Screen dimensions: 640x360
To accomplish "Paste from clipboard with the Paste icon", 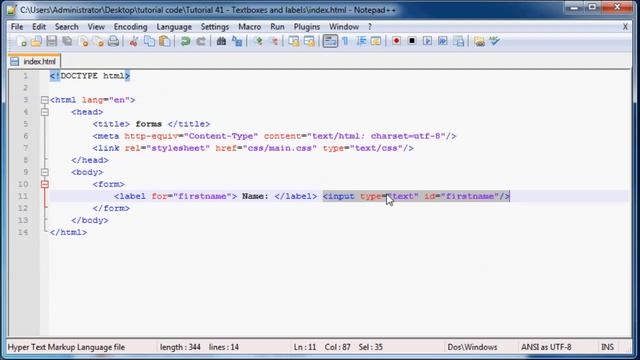I will point(165,41).
